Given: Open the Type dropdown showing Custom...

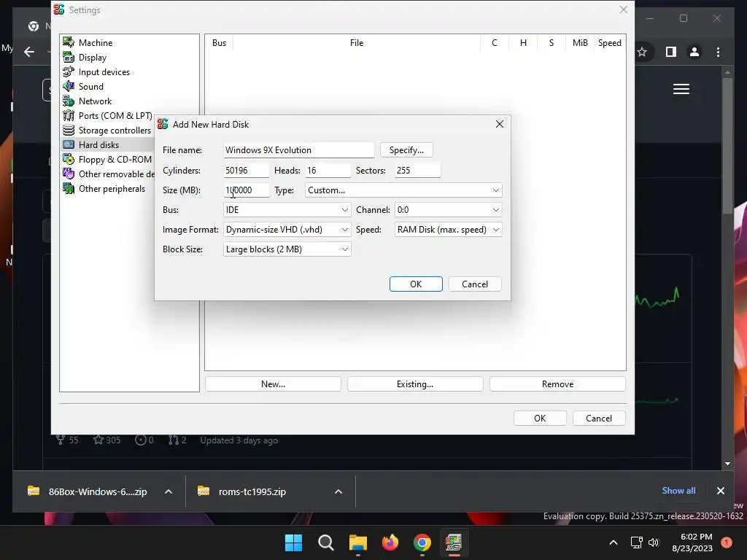Looking at the screenshot, I should (x=403, y=190).
